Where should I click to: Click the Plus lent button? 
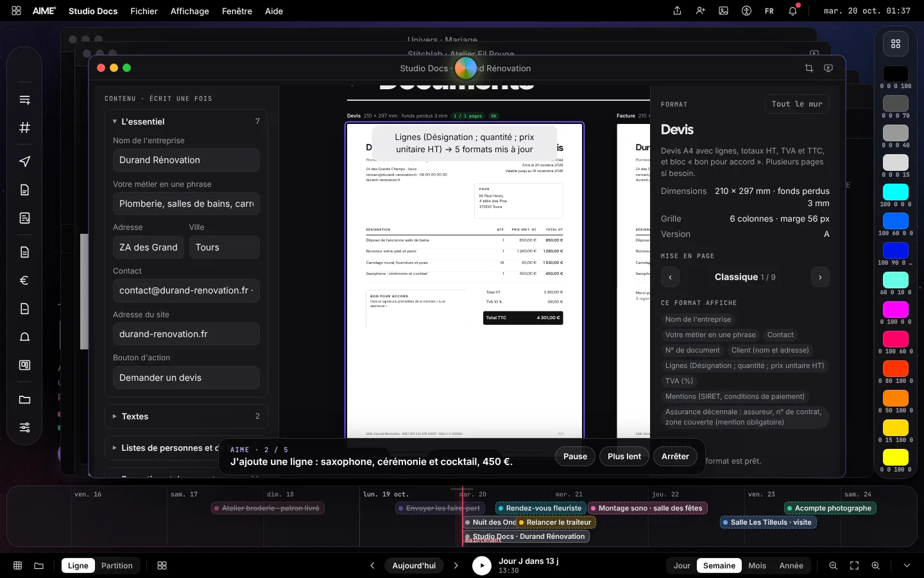[x=624, y=457]
